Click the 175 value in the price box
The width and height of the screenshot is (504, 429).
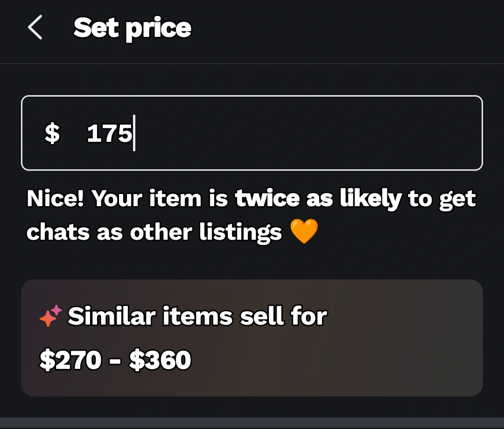(109, 134)
